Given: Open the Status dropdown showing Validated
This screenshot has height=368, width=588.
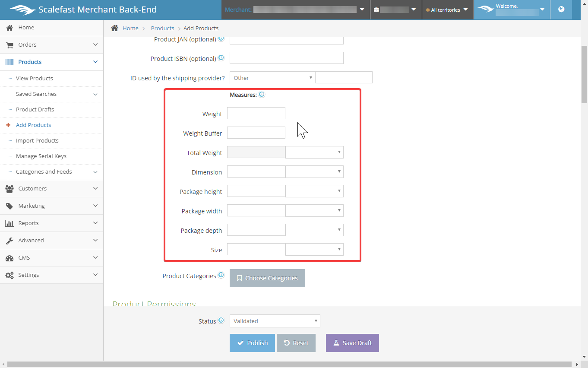Looking at the screenshot, I should pos(275,321).
